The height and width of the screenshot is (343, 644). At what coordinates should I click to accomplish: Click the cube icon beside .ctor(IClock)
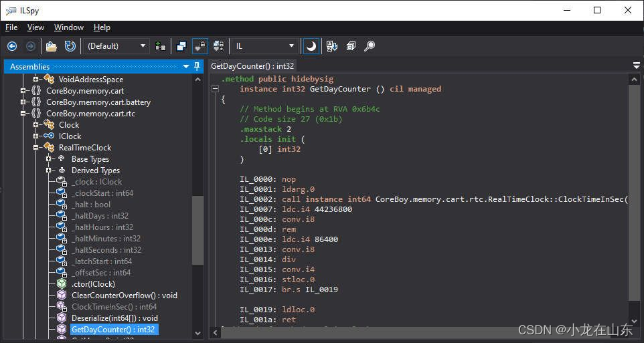(61, 284)
